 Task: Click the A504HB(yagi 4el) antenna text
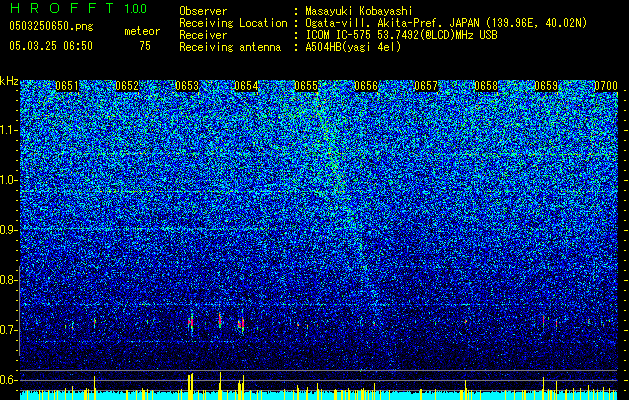[x=353, y=47]
